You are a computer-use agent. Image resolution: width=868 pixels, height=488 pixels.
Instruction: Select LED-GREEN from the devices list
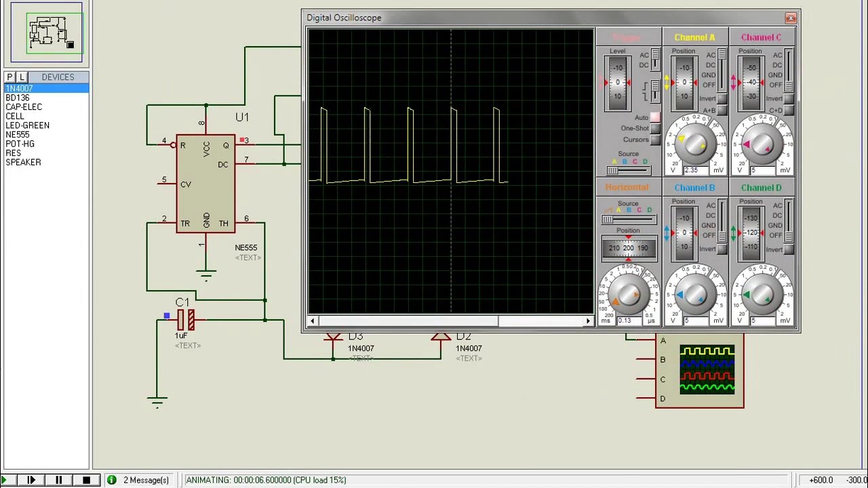(27, 125)
